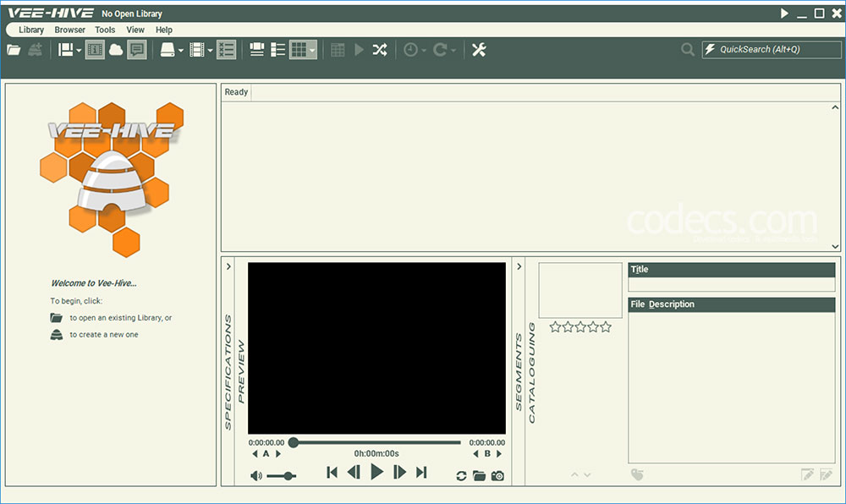Click the empty thumbnail box above stars
This screenshot has width=846, height=504.
pos(580,291)
